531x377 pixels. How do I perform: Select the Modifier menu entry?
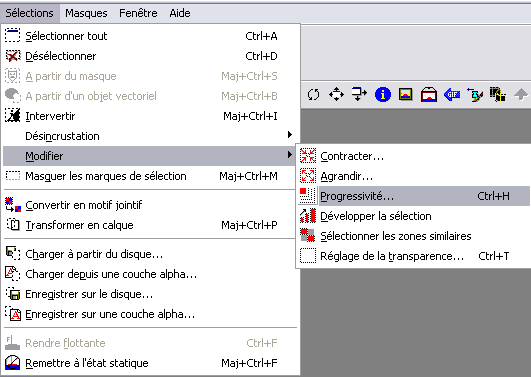pyautogui.click(x=150, y=156)
